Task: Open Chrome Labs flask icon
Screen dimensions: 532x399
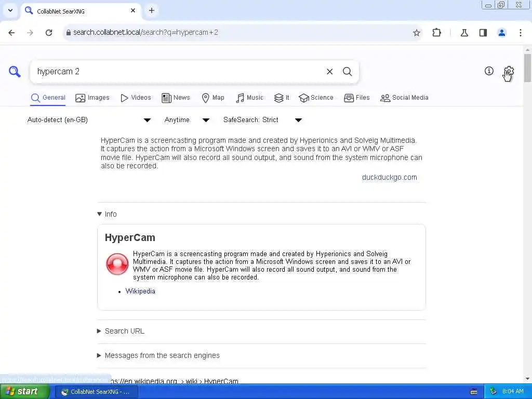Action: click(x=464, y=33)
